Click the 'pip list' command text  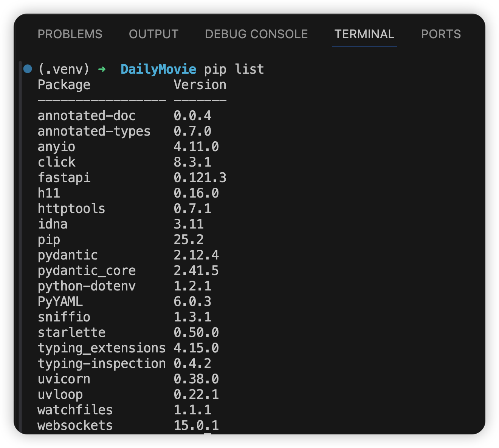coord(234,69)
